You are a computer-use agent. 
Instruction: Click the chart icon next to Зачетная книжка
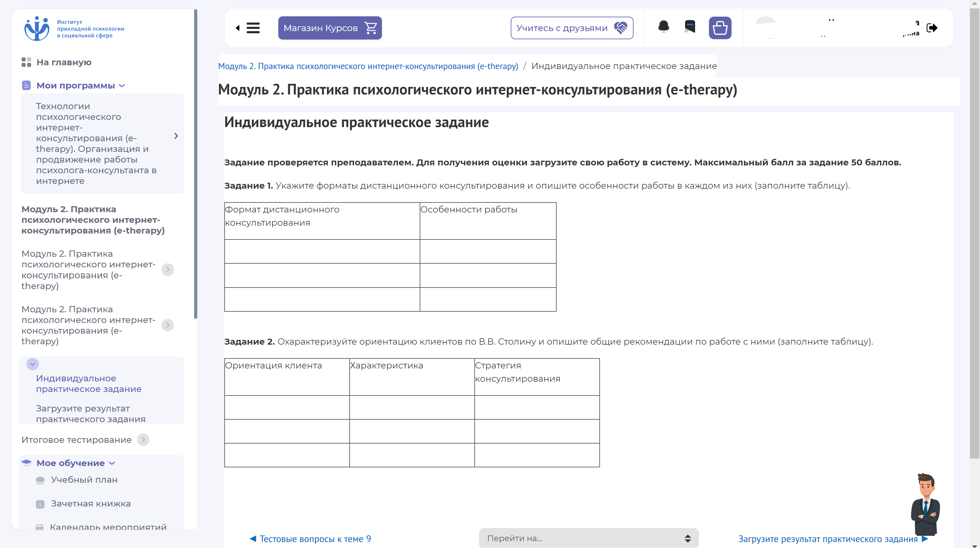pos(40,504)
